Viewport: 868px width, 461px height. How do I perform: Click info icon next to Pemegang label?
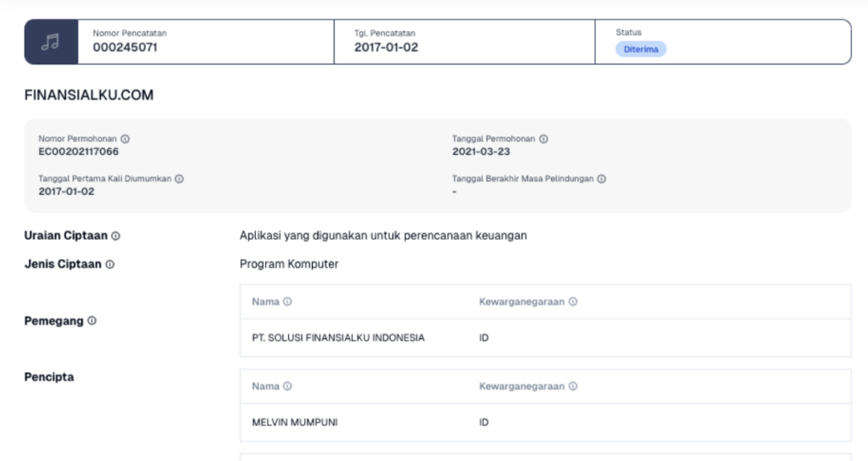tap(92, 320)
